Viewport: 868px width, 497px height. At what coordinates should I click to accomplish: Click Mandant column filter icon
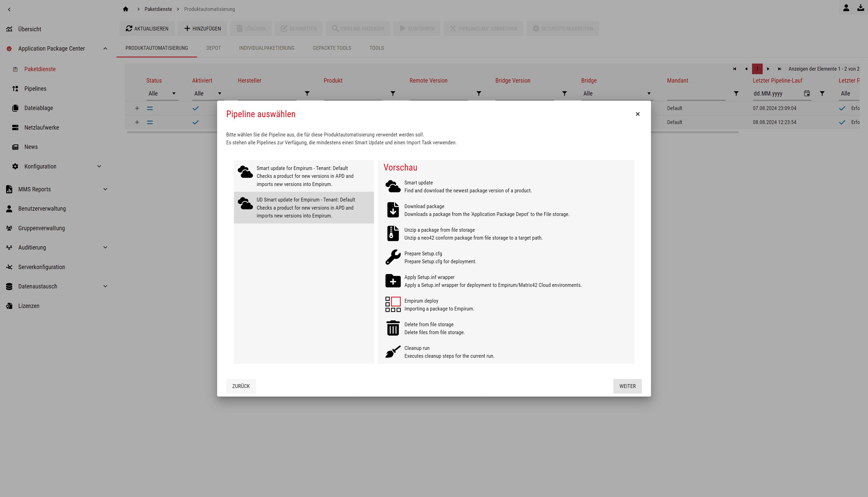736,94
